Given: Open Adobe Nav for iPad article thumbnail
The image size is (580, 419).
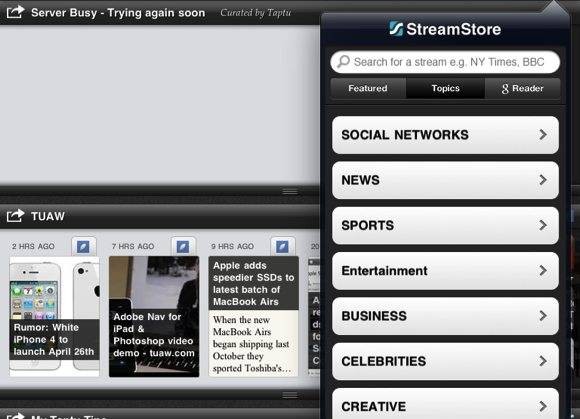Looking at the screenshot, I should (154, 317).
